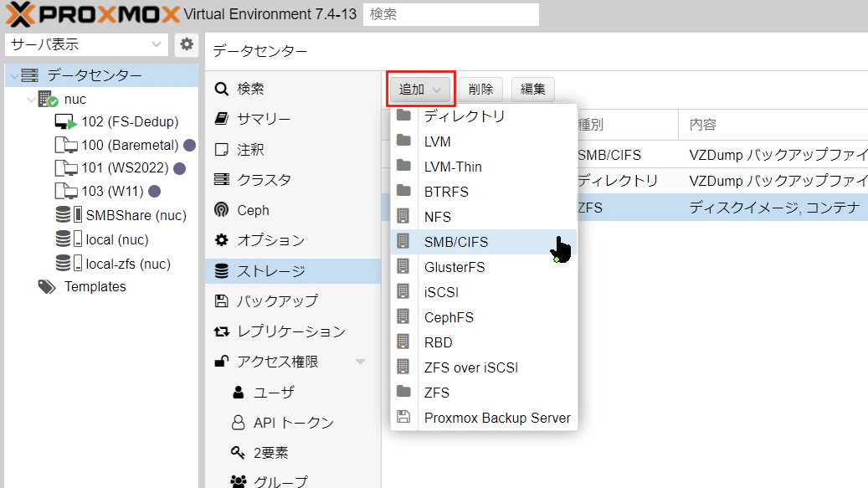Image resolution: width=868 pixels, height=488 pixels.
Task: Click the ストレージ database icon
Action: point(222,270)
